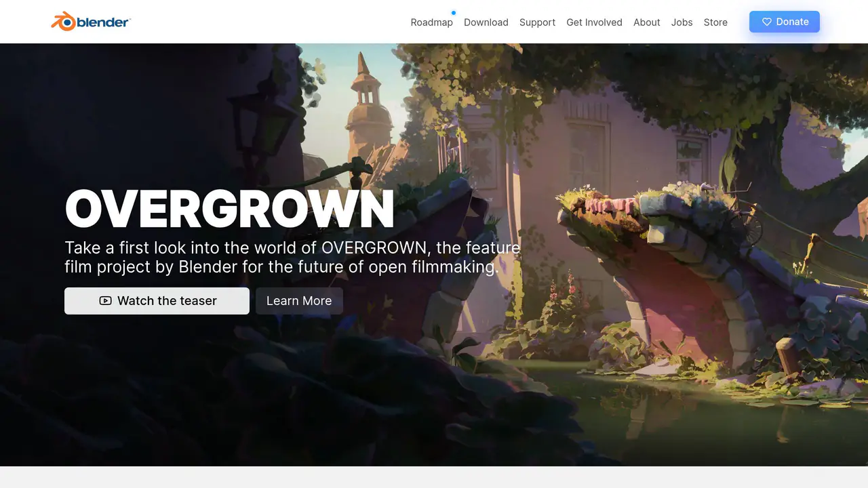Screen dimensions: 868x488
Task: Click the OVERGROWN headline text
Action: [229, 209]
